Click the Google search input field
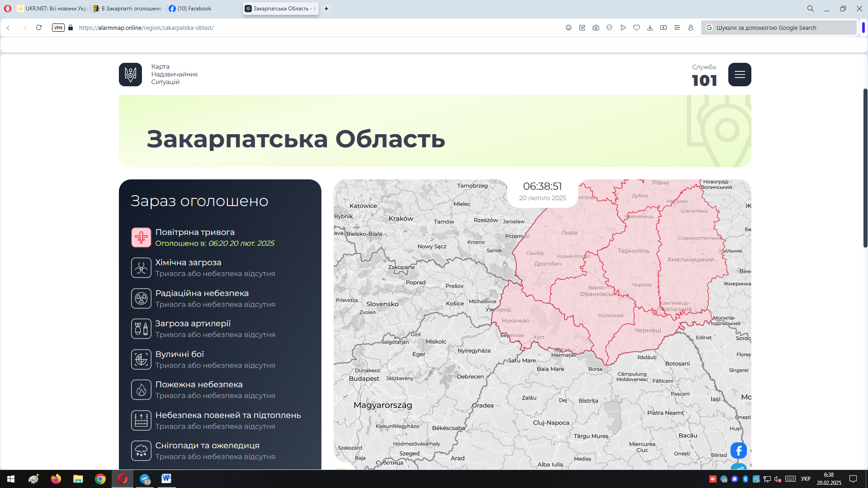This screenshot has height=488, width=868. (x=782, y=28)
